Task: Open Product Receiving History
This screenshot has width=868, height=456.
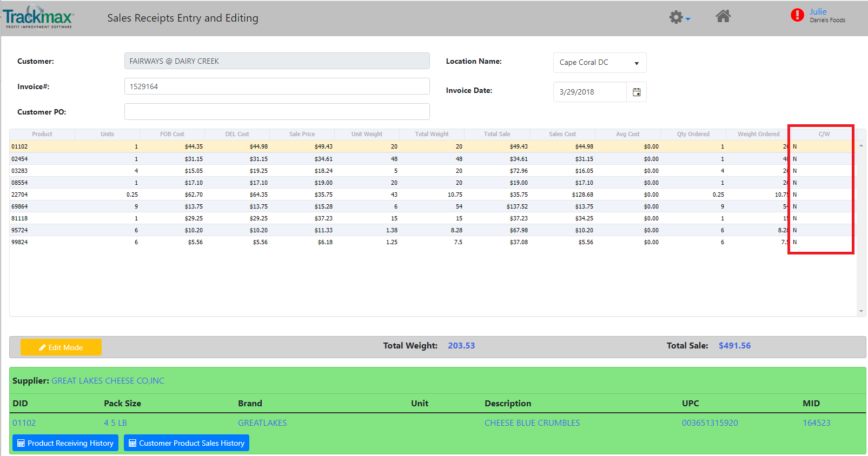Action: click(65, 443)
